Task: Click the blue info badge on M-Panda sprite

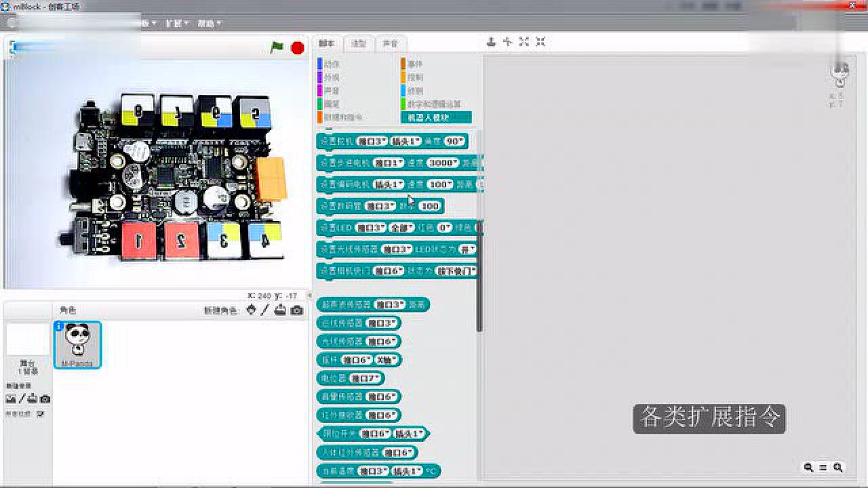Action: (x=59, y=326)
